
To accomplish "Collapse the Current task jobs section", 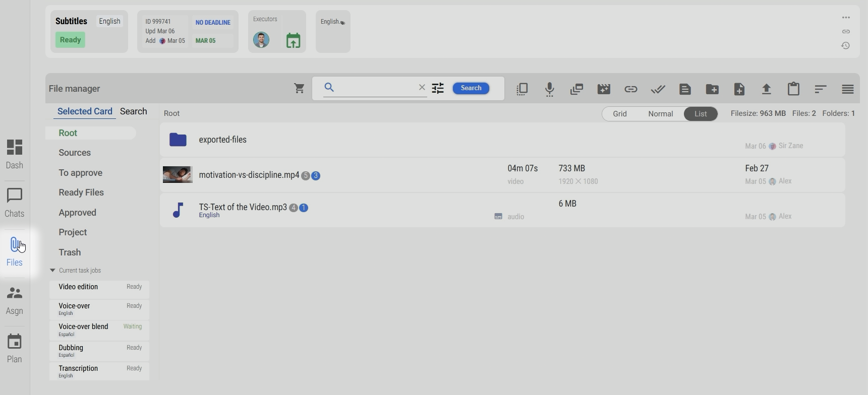I will [52, 271].
